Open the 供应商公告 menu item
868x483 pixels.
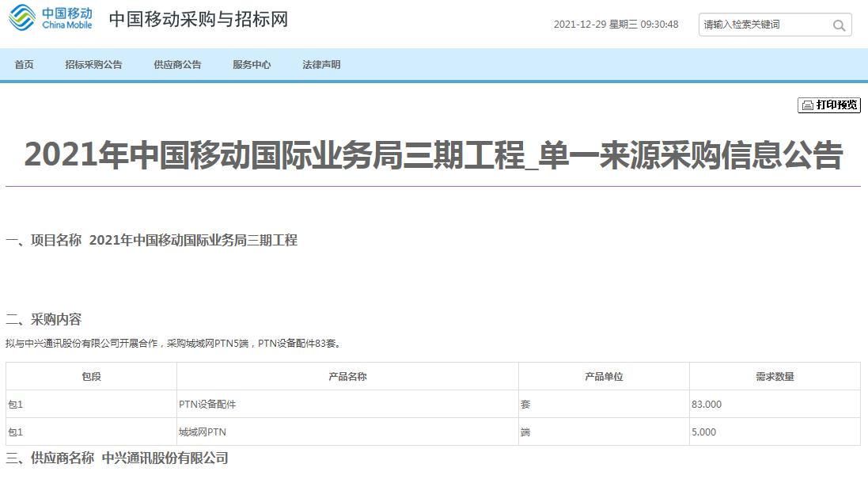[178, 65]
